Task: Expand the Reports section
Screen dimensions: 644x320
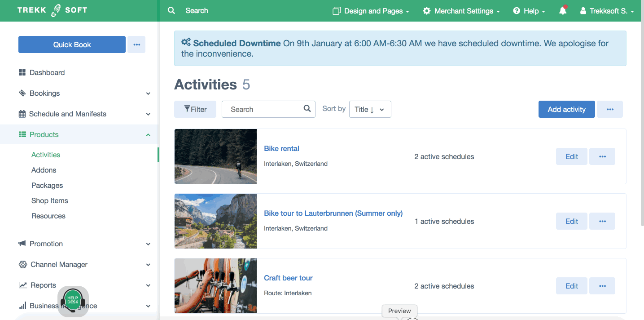Action: coord(148,285)
